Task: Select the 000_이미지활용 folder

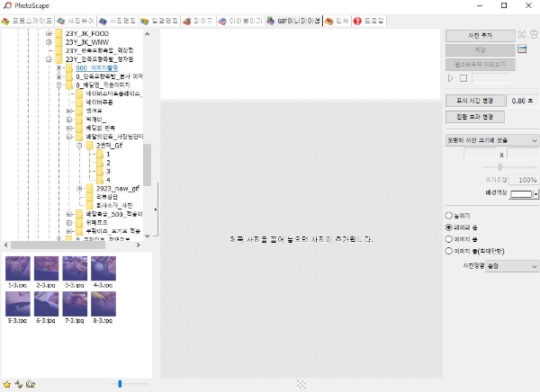Action: coord(97,67)
